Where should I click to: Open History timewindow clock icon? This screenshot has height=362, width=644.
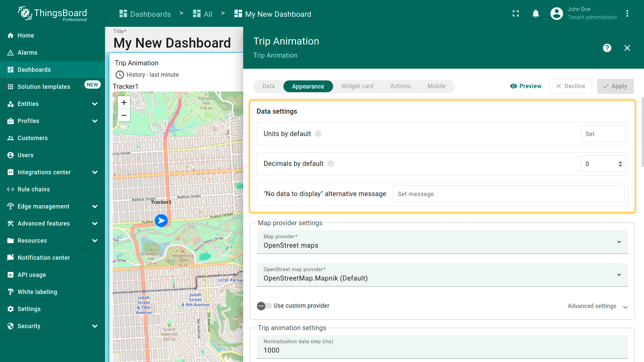(120, 75)
